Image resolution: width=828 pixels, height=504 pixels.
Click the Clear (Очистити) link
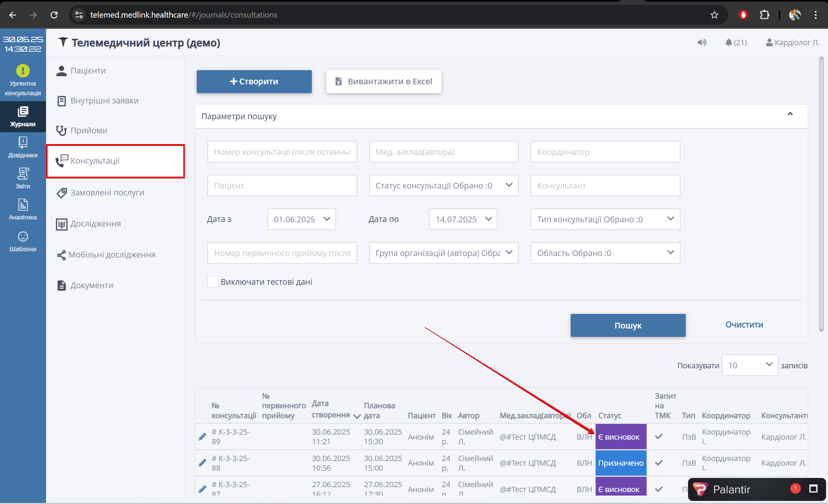pyautogui.click(x=744, y=325)
